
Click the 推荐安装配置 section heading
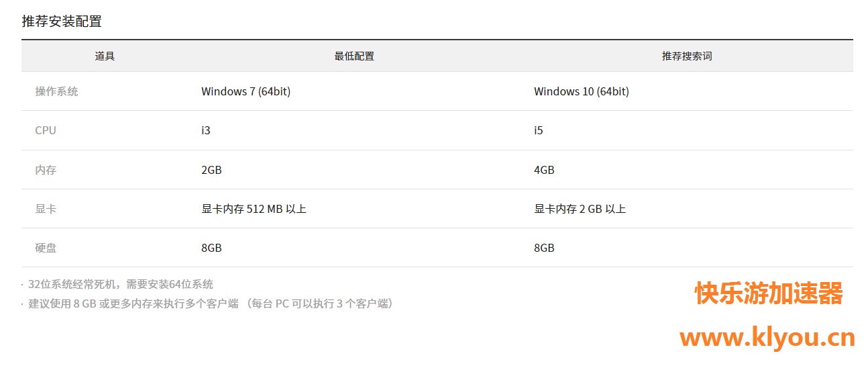pyautogui.click(x=62, y=21)
